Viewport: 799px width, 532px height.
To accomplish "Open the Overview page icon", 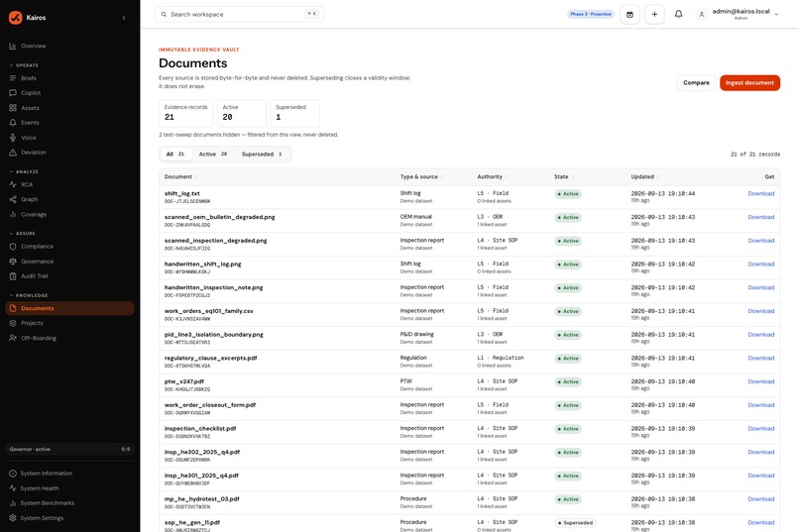I will 13,46.
